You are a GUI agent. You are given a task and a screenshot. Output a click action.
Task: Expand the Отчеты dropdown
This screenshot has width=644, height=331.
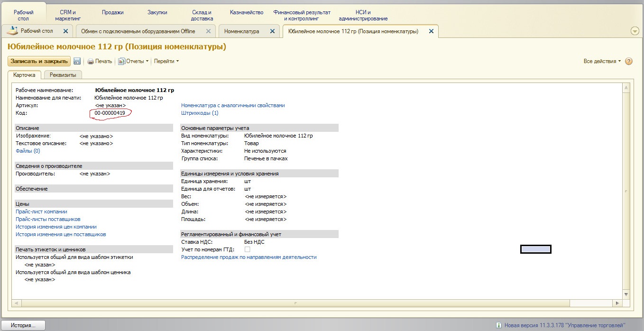tap(133, 61)
